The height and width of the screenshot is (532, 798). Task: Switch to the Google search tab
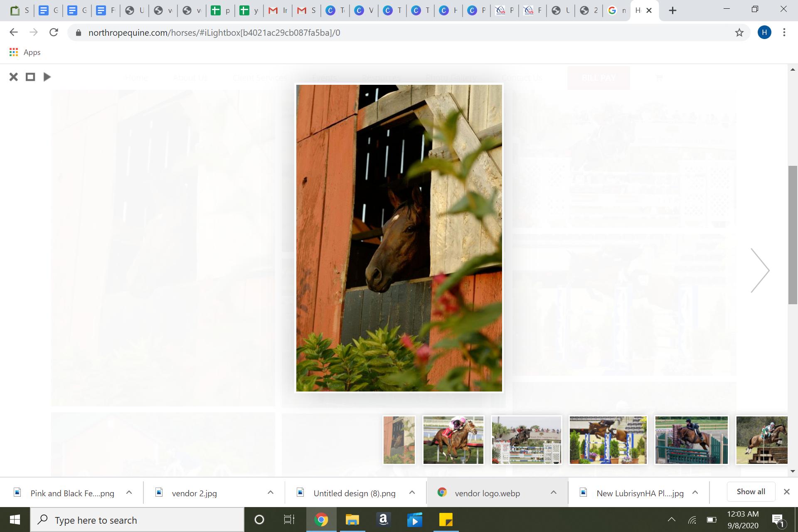tap(616, 10)
